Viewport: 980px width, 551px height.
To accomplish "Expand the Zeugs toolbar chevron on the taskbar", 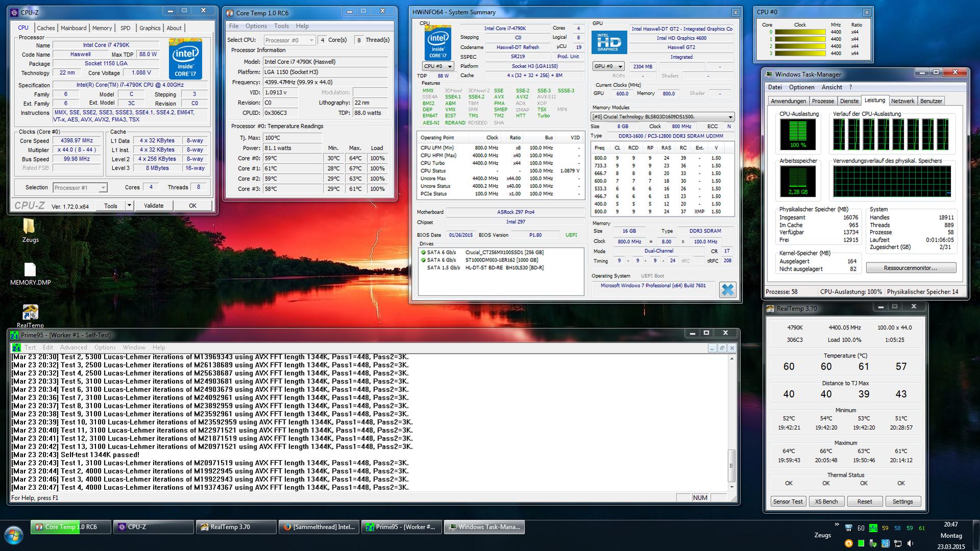I will pyautogui.click(x=836, y=524).
